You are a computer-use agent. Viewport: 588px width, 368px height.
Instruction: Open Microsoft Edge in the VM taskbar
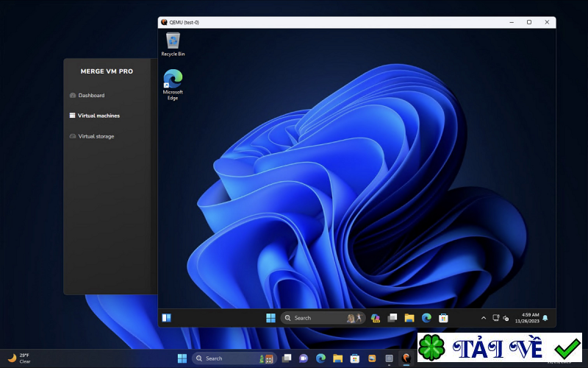coord(426,318)
